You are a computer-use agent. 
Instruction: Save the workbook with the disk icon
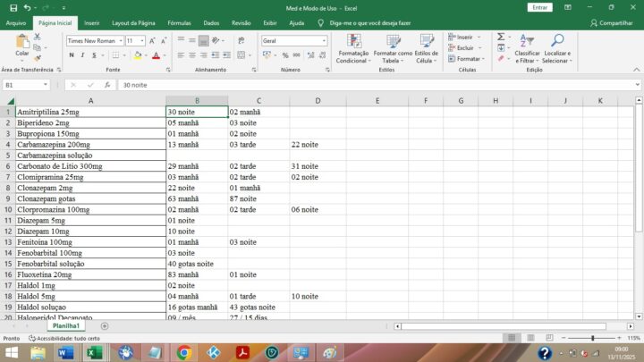click(x=11, y=7)
